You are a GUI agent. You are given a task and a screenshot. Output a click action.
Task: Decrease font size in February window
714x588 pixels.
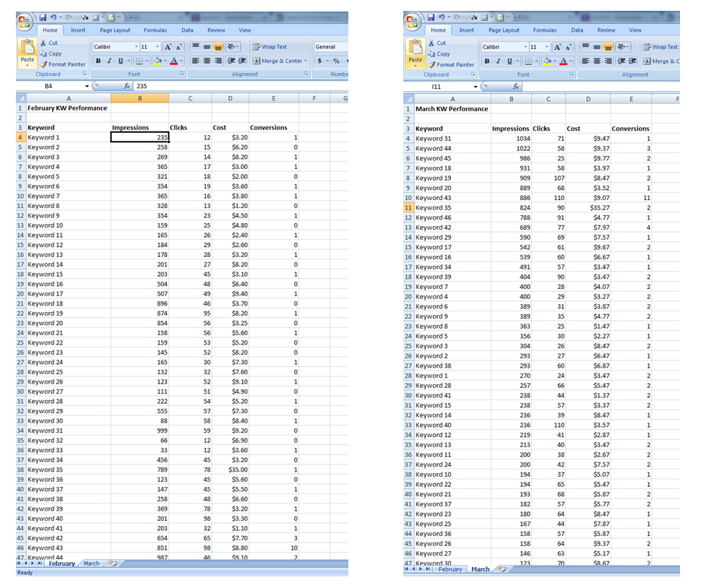click(179, 47)
